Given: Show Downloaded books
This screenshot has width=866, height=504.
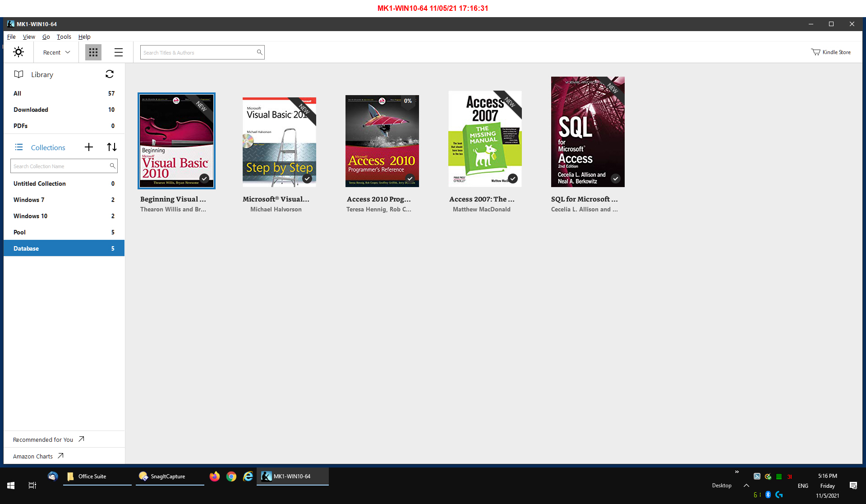Looking at the screenshot, I should (x=64, y=110).
